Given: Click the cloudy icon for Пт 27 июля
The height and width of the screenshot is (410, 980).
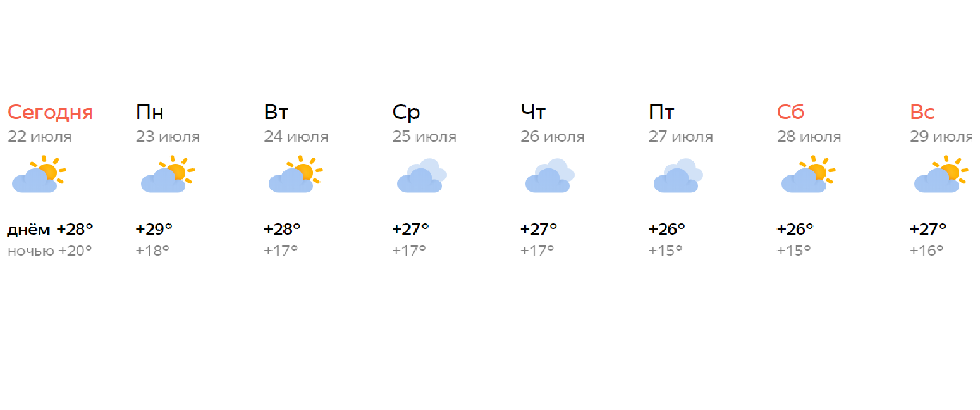Looking at the screenshot, I should 678,175.
